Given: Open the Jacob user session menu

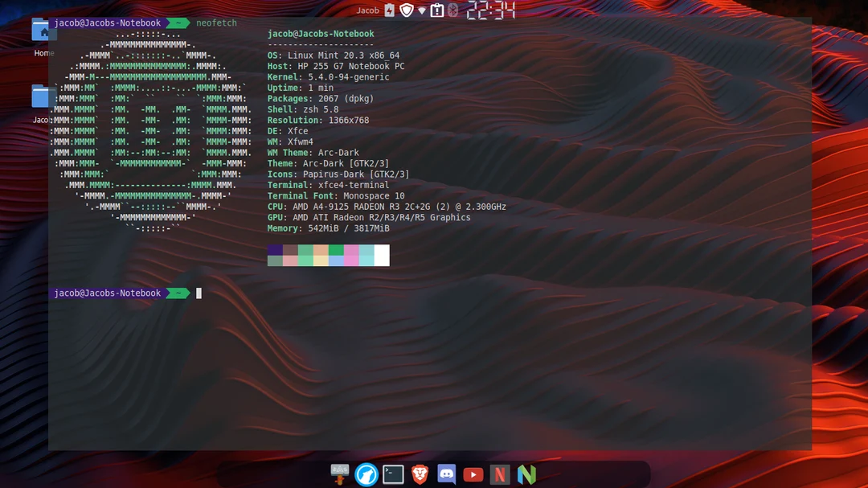Looking at the screenshot, I should click(367, 10).
